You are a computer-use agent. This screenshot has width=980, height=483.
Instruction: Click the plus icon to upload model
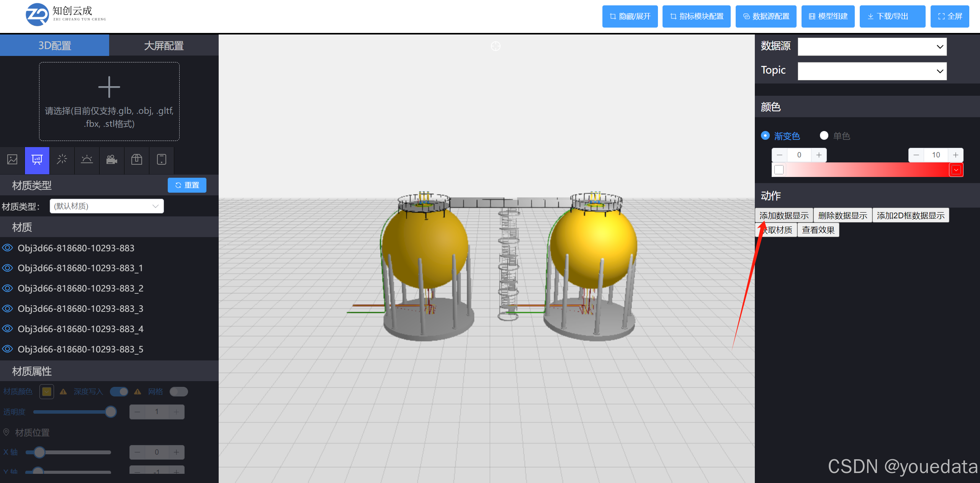click(x=109, y=87)
